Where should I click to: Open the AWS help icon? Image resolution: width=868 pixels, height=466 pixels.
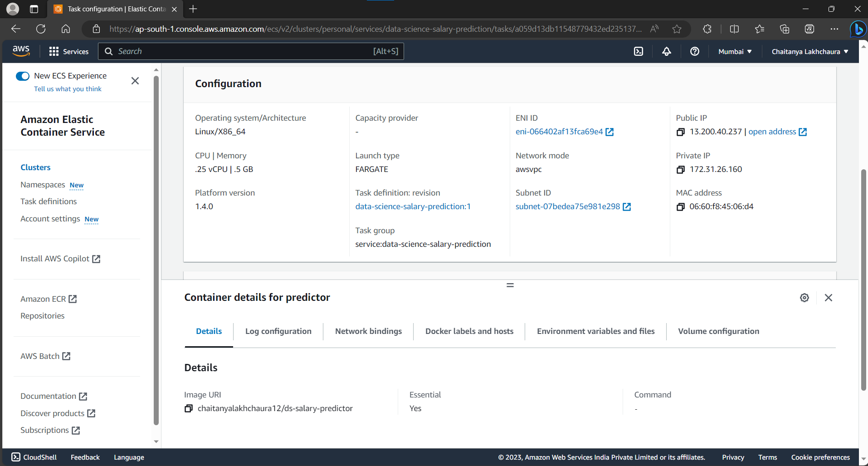pyautogui.click(x=694, y=51)
